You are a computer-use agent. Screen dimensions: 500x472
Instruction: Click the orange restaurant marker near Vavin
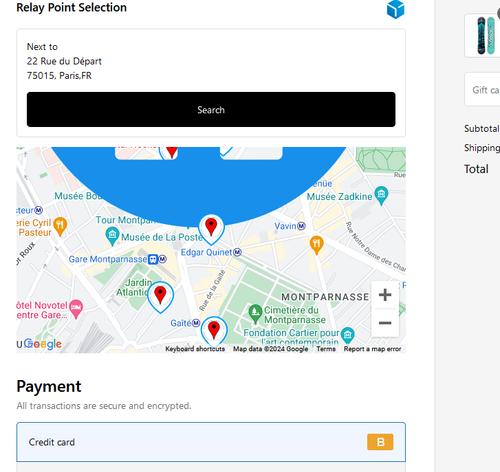click(316, 245)
